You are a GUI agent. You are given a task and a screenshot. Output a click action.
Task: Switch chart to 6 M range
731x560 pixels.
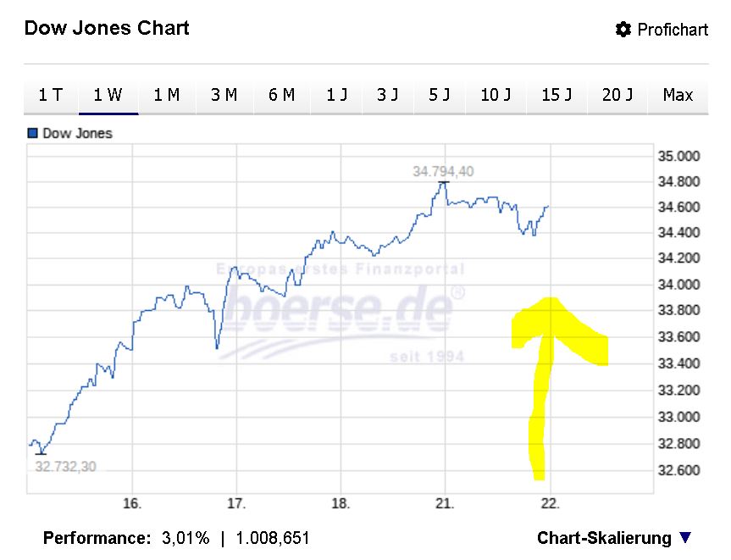pyautogui.click(x=281, y=95)
